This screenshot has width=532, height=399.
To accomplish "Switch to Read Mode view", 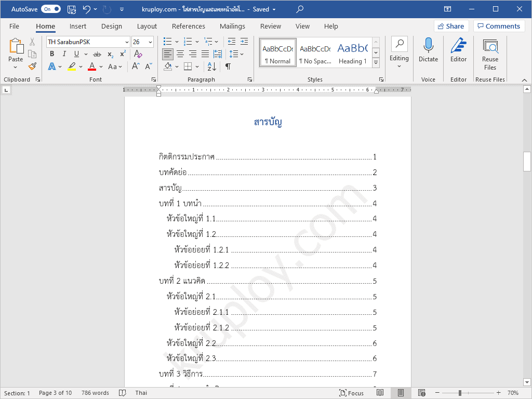I will coord(380,393).
